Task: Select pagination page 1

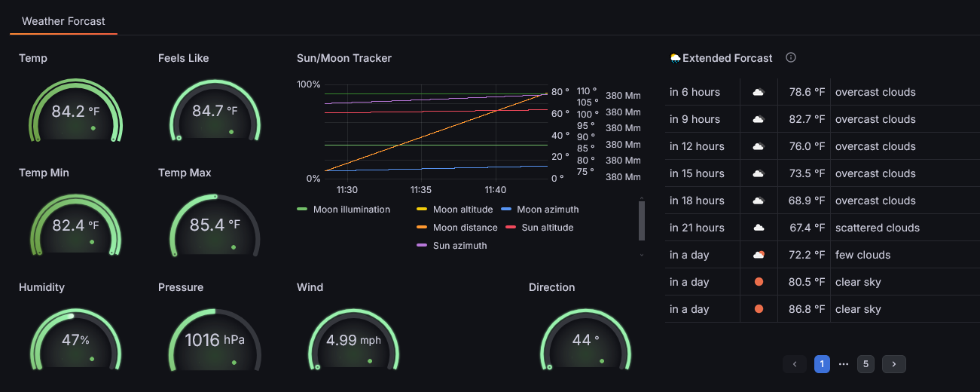Action: tap(822, 364)
